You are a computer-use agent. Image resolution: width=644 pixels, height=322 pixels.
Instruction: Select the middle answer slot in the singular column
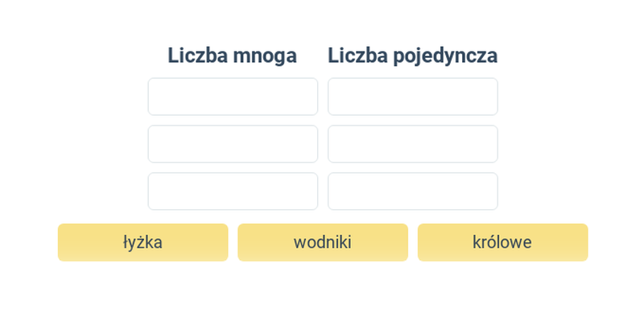[x=413, y=144]
